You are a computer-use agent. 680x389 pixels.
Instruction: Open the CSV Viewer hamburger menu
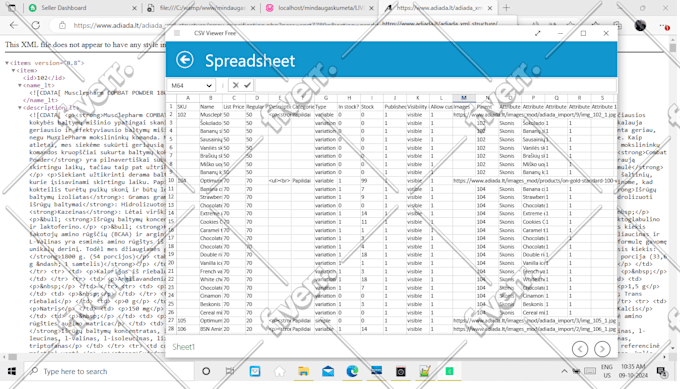(x=177, y=33)
